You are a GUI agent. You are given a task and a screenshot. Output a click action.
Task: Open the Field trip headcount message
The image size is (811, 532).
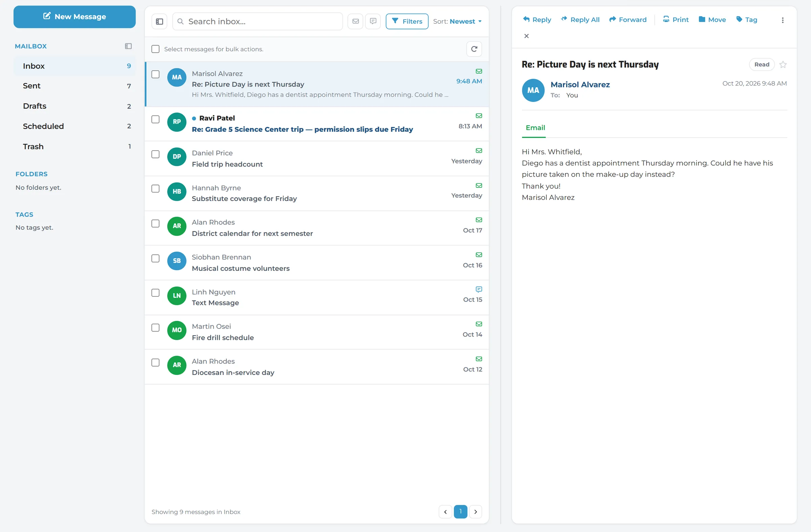[317, 159]
